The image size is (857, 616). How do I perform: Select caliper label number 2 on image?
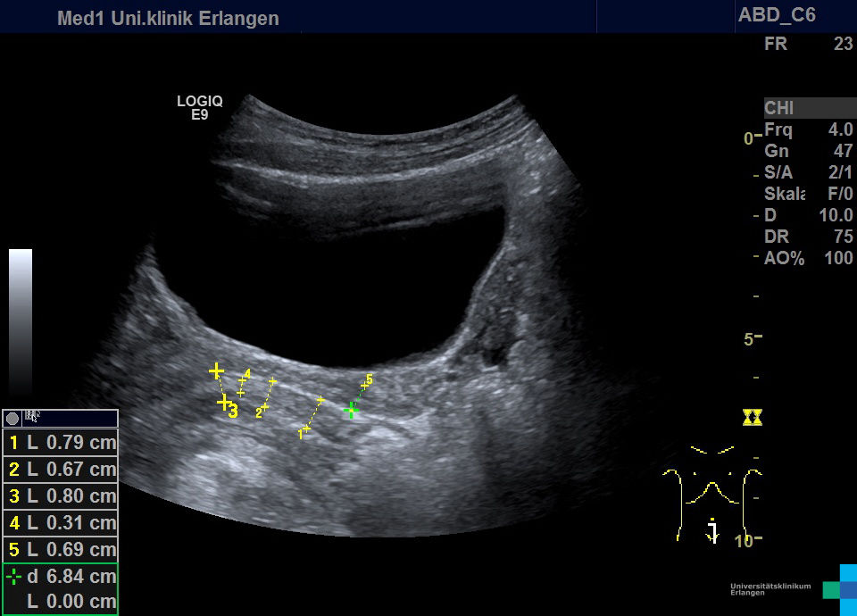(259, 412)
